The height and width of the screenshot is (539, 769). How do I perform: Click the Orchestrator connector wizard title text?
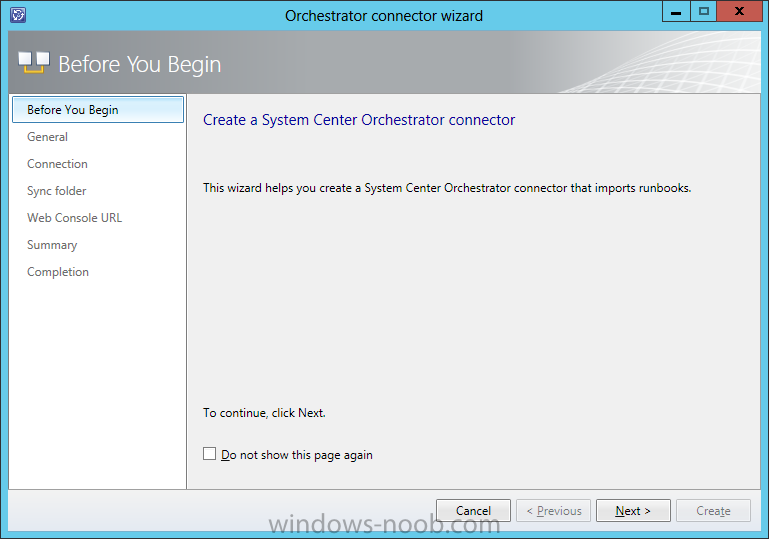click(x=384, y=16)
